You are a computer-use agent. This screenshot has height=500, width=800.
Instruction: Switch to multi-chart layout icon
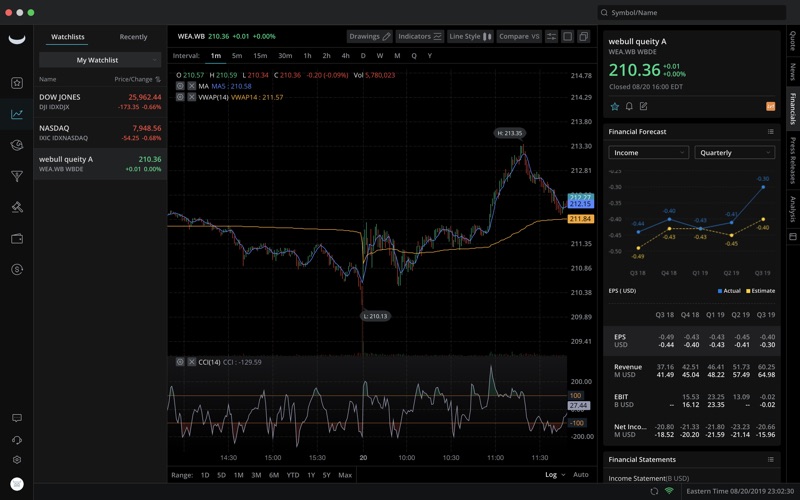click(x=583, y=37)
